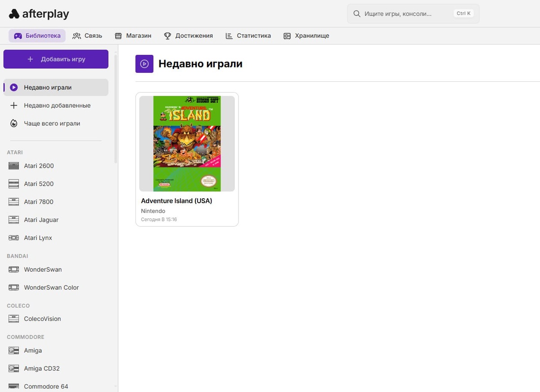Select Atari 5200 in the sidebar
This screenshot has height=392, width=540.
56,184
